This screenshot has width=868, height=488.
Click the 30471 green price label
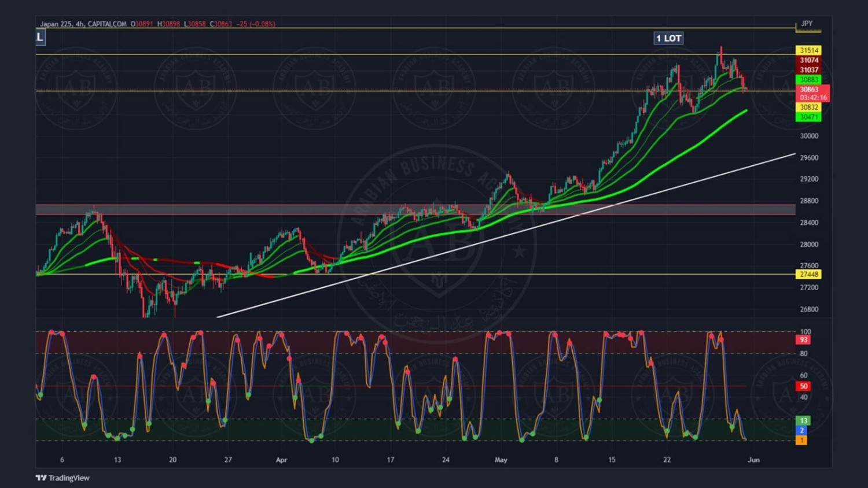coord(808,117)
